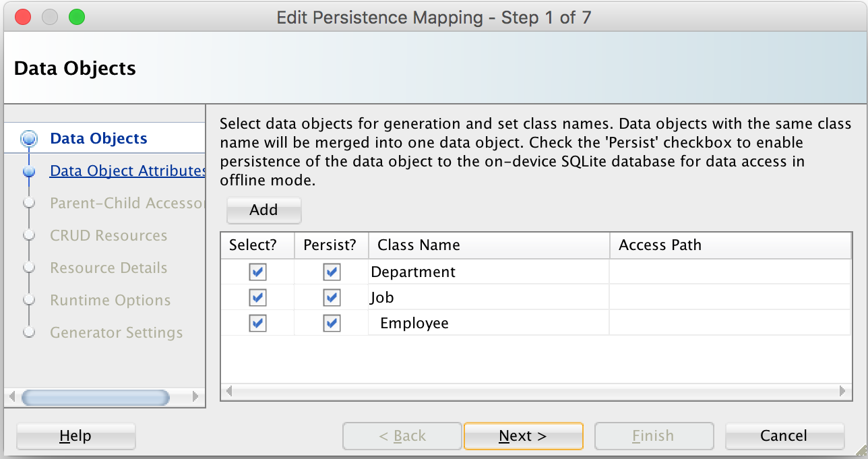Cancel the Edit Persistence Mapping dialog
This screenshot has height=459, width=868.
784,436
